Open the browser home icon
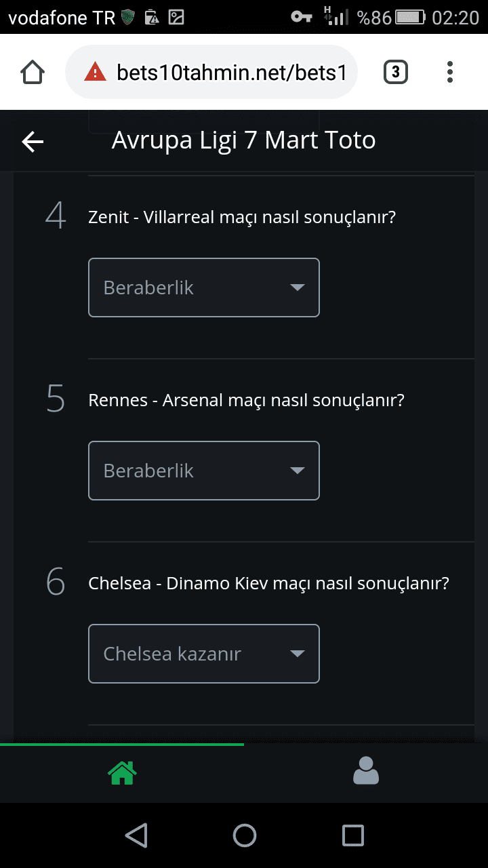The image size is (488, 868). (33, 72)
